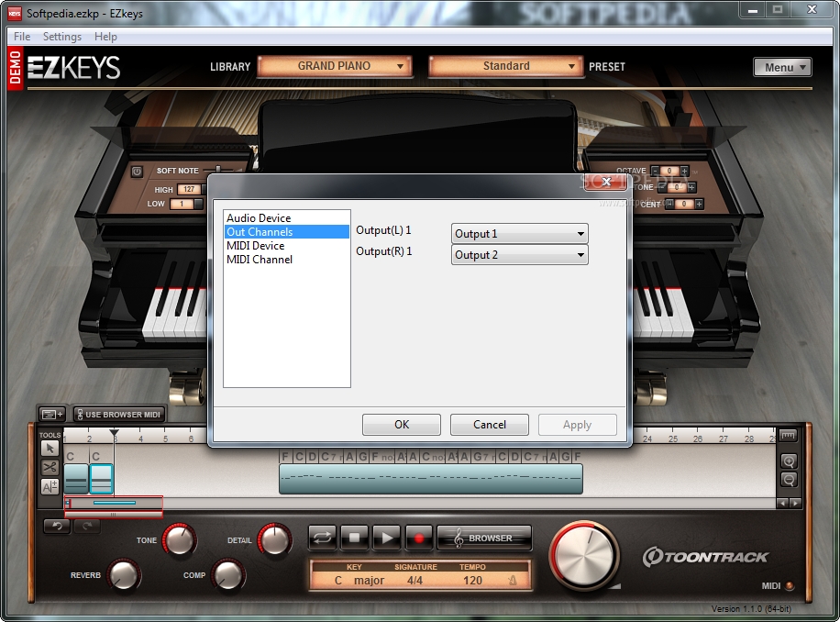This screenshot has height=622, width=840.
Task: Click the 4/4 time signature value
Action: pos(414,580)
